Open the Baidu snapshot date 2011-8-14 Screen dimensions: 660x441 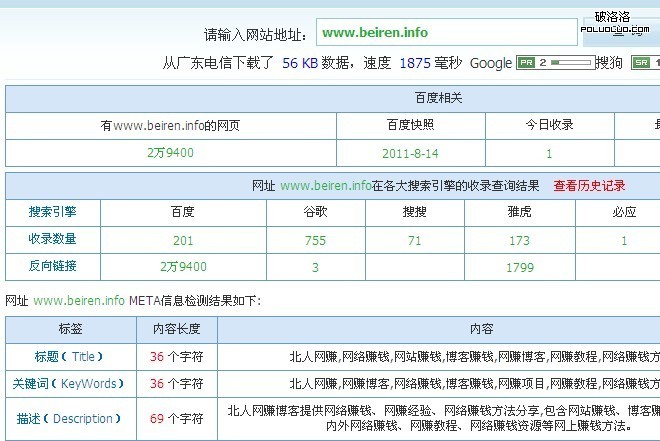coord(410,153)
